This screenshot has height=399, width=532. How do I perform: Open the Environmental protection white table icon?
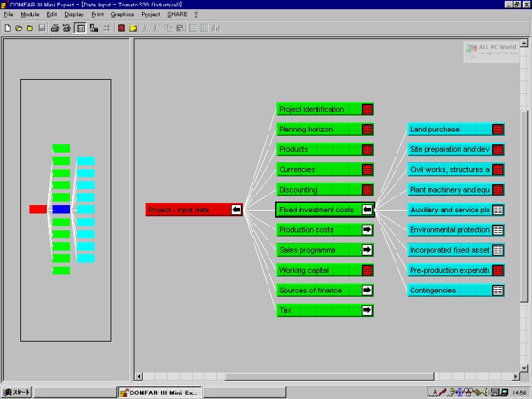(498, 230)
